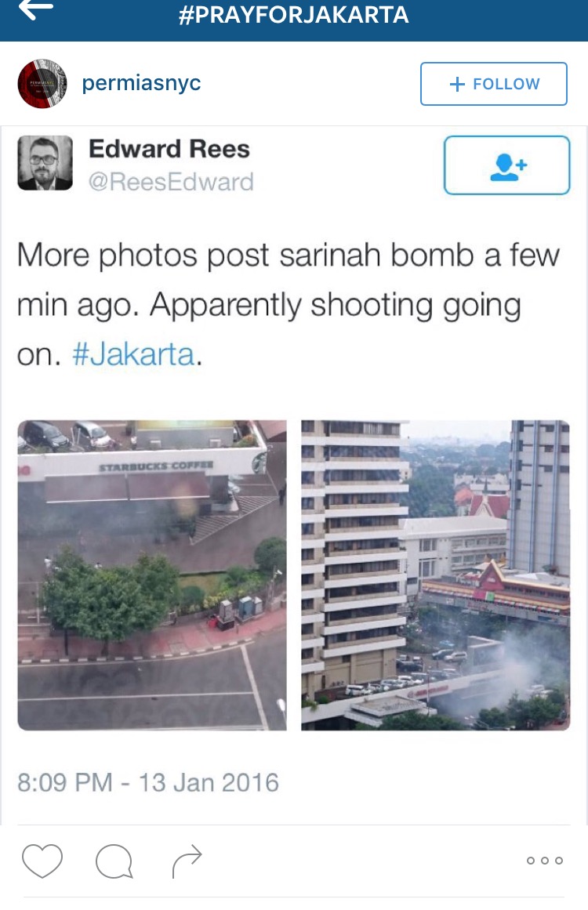
Task: Select the Edward Rees display name
Action: click(x=169, y=149)
